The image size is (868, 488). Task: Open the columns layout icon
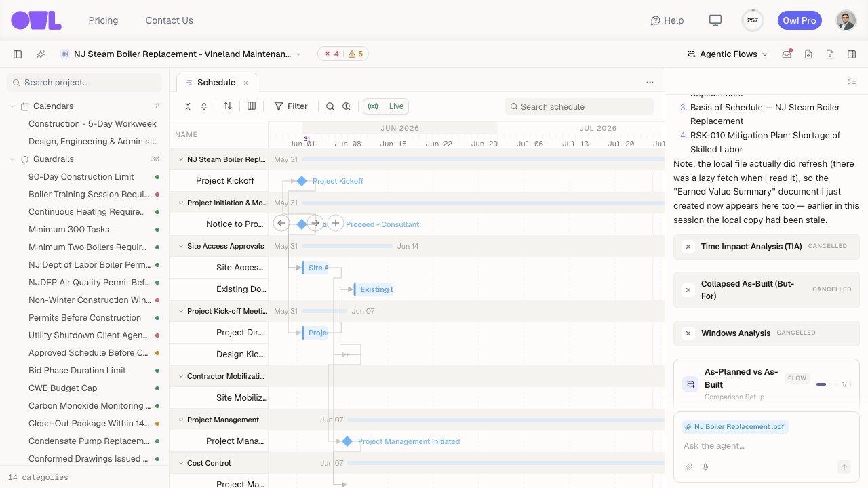click(252, 106)
